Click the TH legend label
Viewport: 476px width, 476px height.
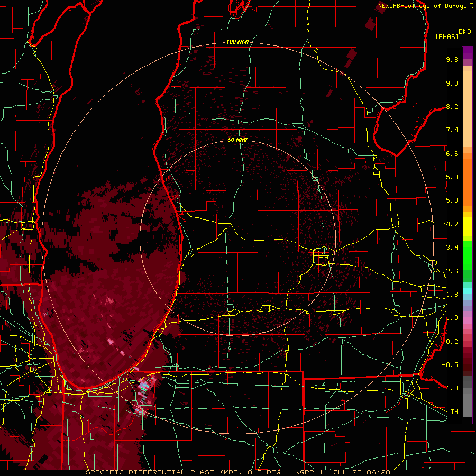click(454, 412)
